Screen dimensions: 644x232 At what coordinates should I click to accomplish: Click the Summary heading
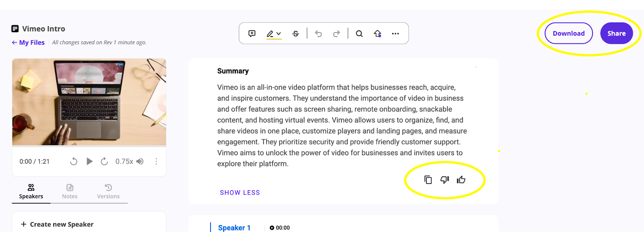point(233,71)
